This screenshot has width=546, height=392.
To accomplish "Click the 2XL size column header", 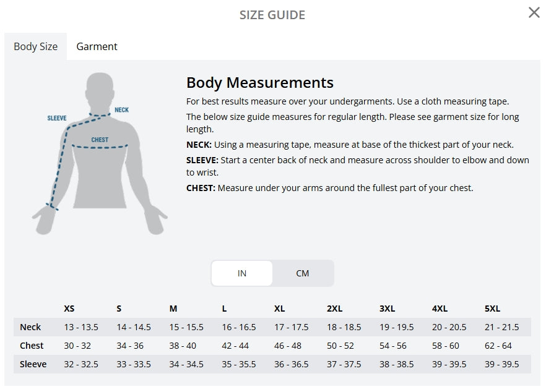I will [334, 309].
